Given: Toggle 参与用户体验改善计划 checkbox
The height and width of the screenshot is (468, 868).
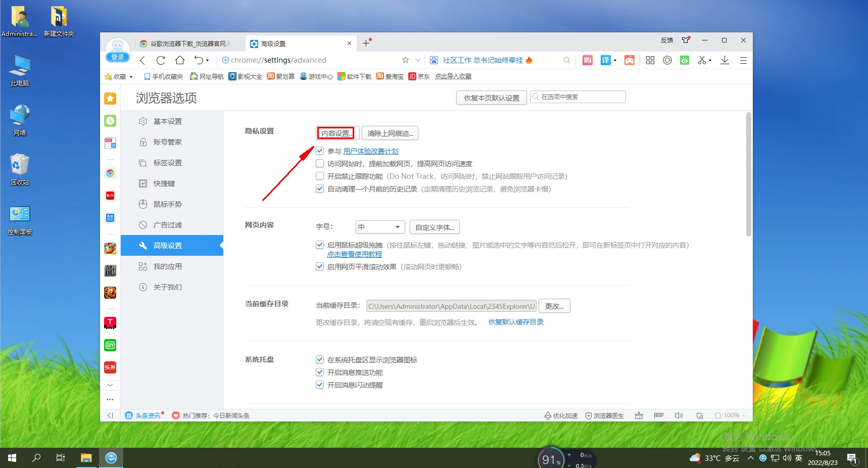Looking at the screenshot, I should [320, 151].
